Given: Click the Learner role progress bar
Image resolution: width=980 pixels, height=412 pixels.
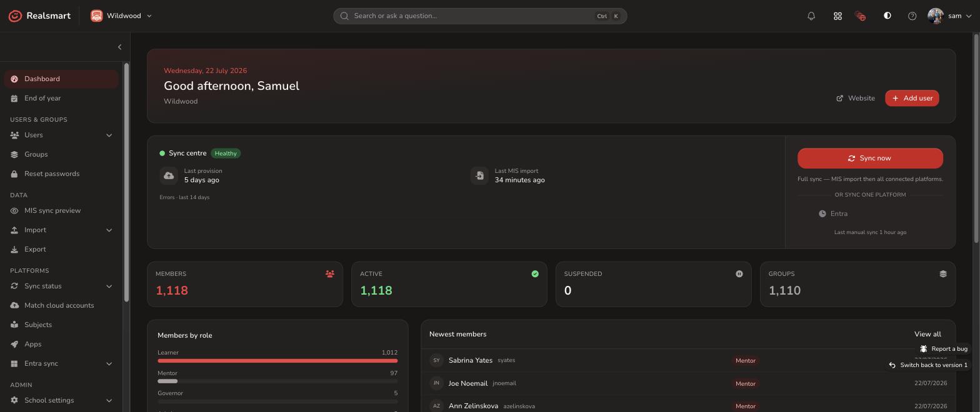Looking at the screenshot, I should (277, 361).
